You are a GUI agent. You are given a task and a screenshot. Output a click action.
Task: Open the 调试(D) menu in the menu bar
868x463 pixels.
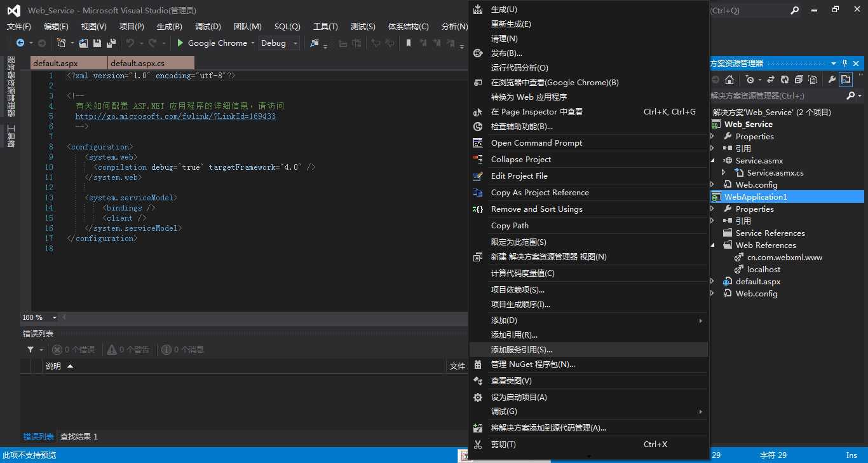point(208,26)
